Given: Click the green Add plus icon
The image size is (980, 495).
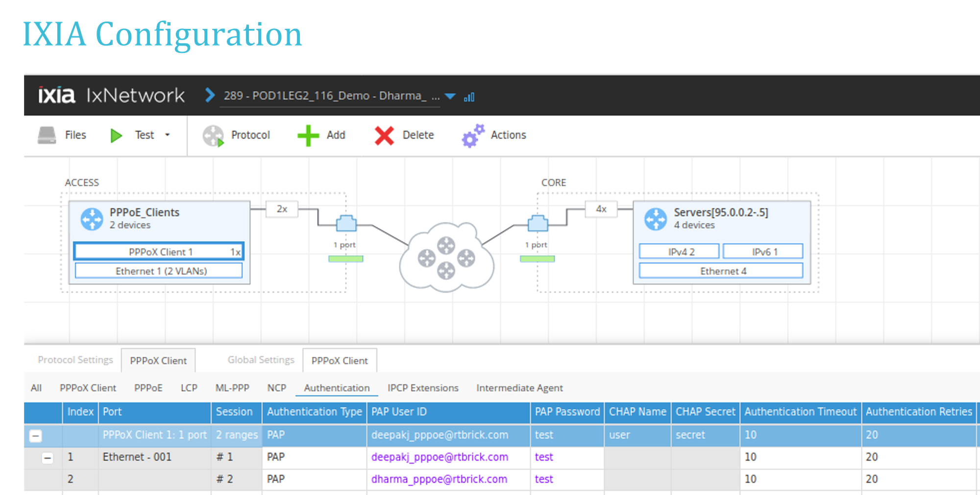Looking at the screenshot, I should click(308, 136).
